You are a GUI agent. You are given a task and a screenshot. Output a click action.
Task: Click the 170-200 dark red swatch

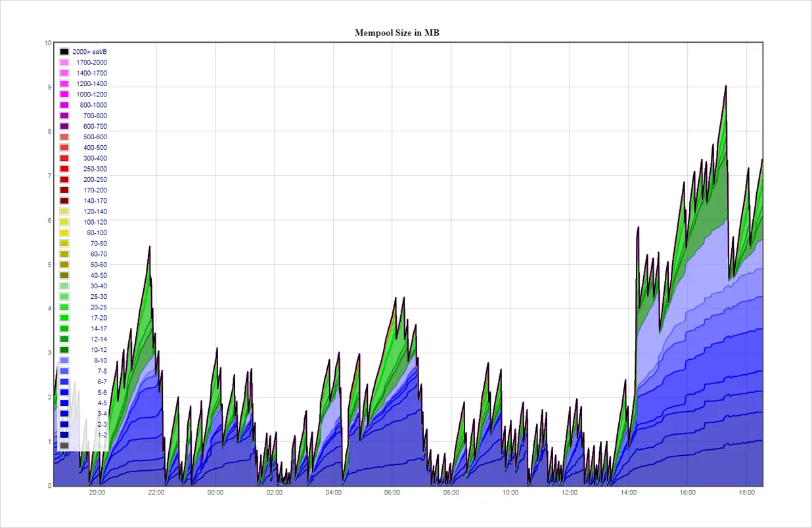64,190
